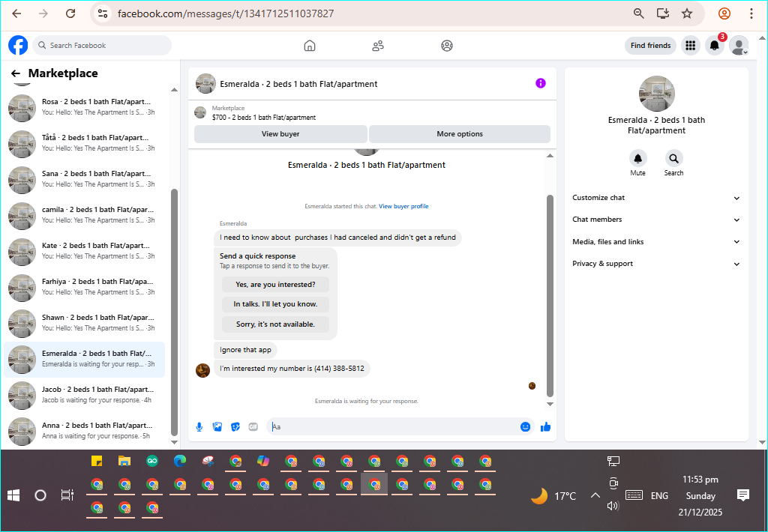The image size is (768, 532).
Task: Click the sender avatar beside phone number message
Action: (x=202, y=370)
